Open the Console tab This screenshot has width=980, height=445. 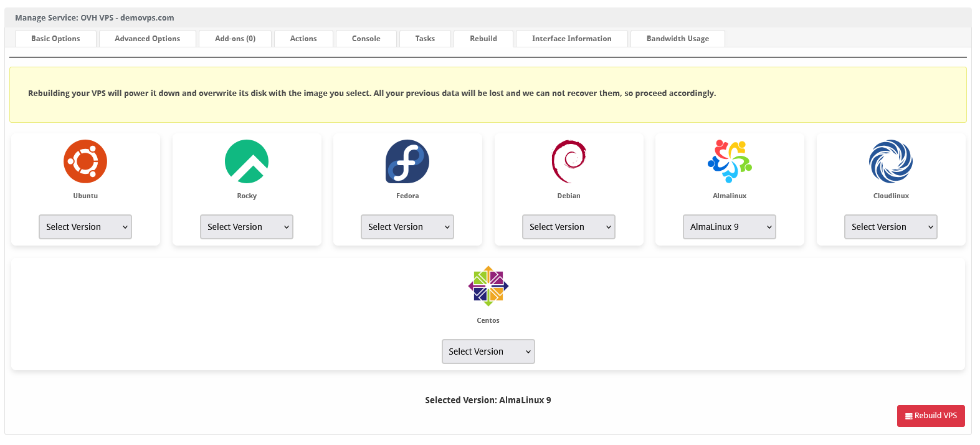click(366, 39)
